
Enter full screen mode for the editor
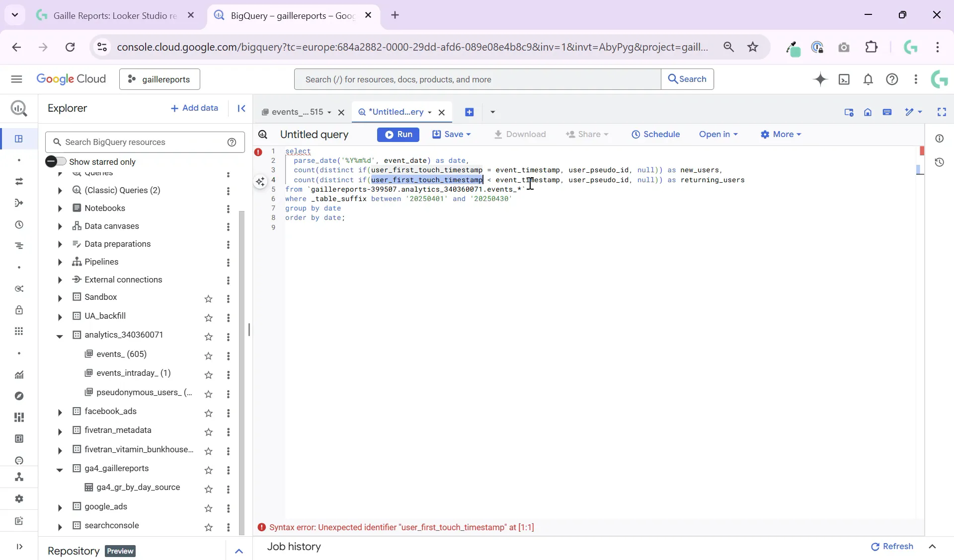click(942, 112)
